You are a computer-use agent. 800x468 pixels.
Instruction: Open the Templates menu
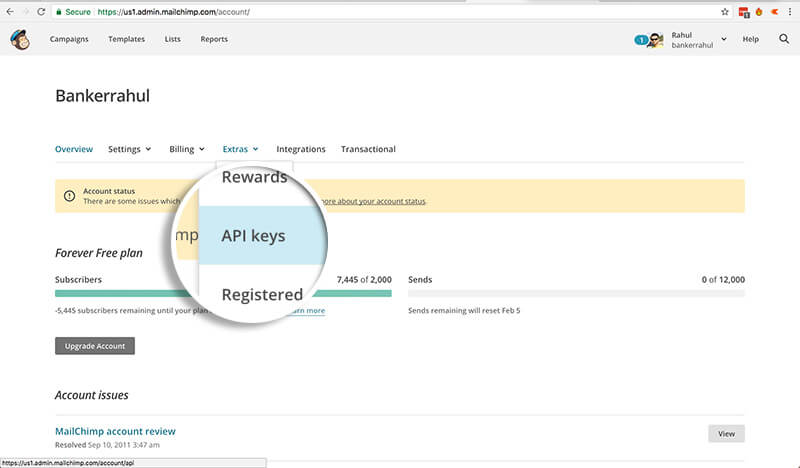(x=127, y=39)
